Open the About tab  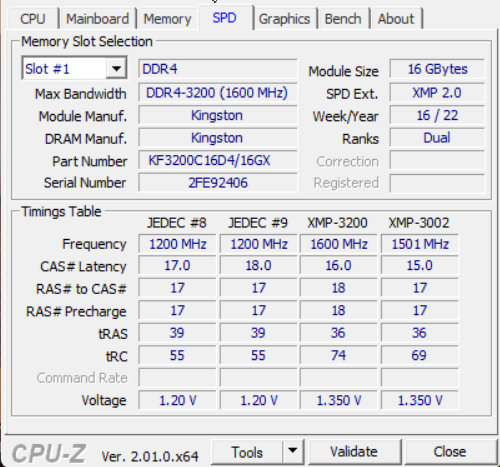coord(396,19)
